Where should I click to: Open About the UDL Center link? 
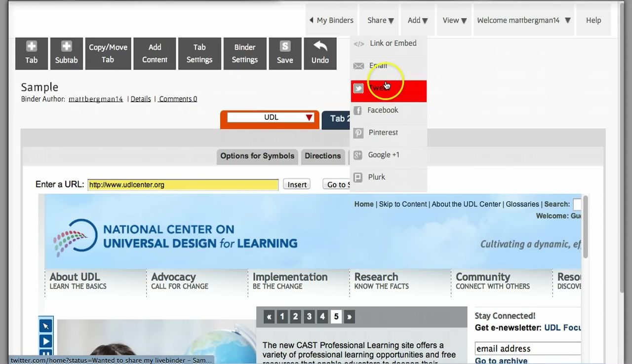tap(467, 204)
